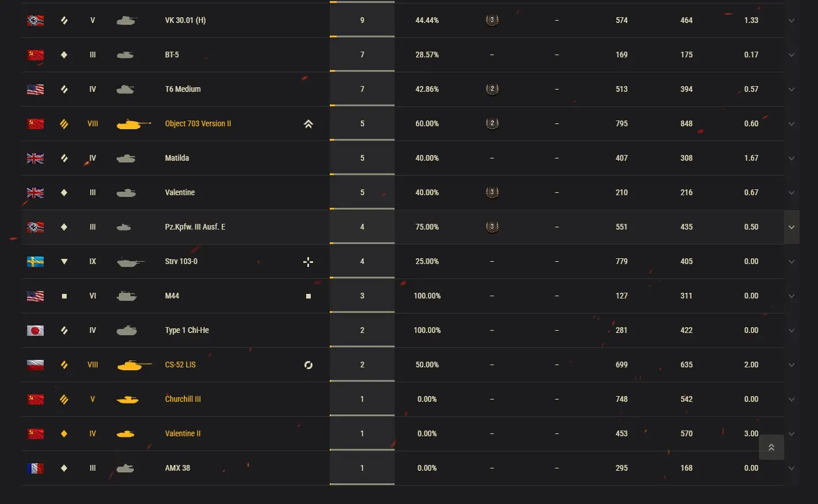The image size is (818, 504).
Task: Click the Strv 103-0 tank destroyer triangle icon
Action: 64,262
